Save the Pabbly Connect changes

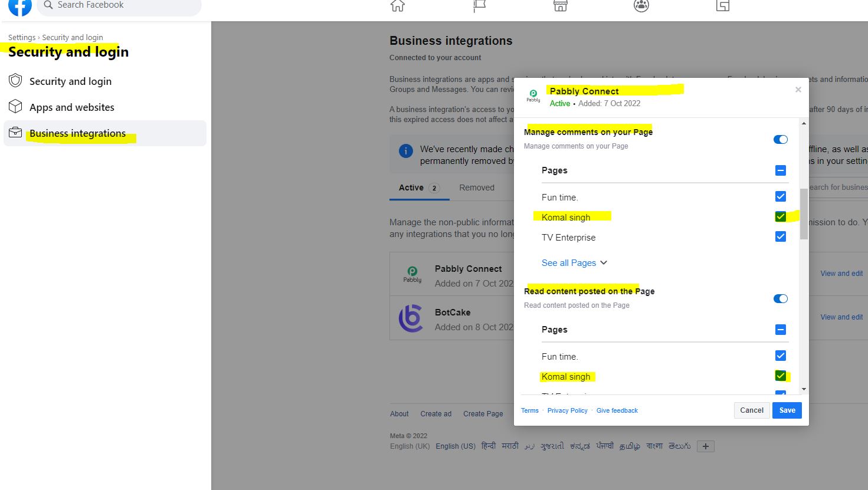(787, 410)
